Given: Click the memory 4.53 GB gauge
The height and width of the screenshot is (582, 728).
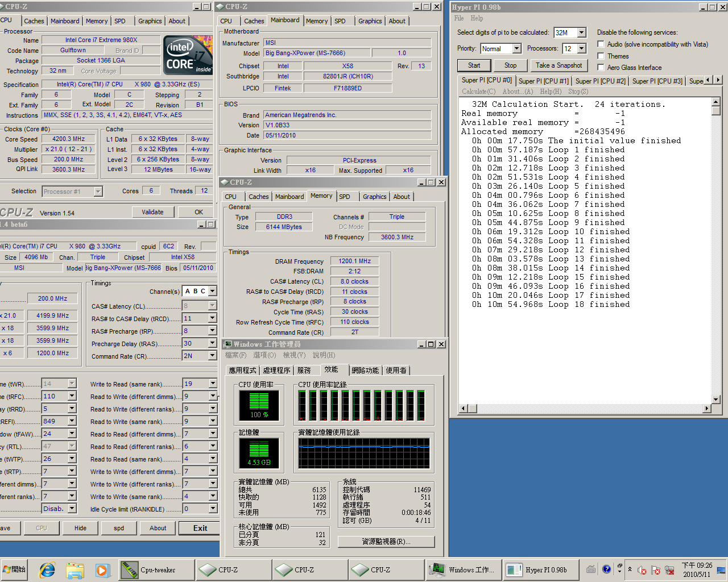Looking at the screenshot, I should (x=259, y=453).
